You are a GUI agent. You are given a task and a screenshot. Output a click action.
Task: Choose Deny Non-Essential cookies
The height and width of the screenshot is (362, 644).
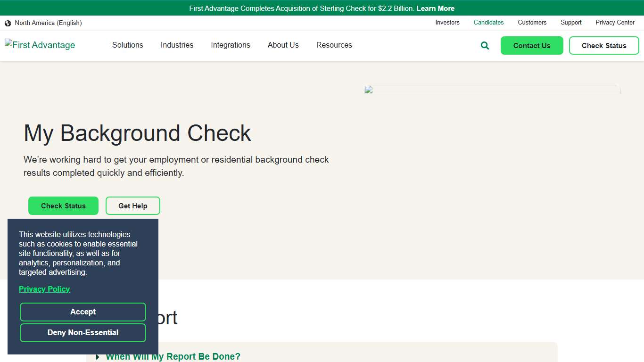click(x=83, y=333)
